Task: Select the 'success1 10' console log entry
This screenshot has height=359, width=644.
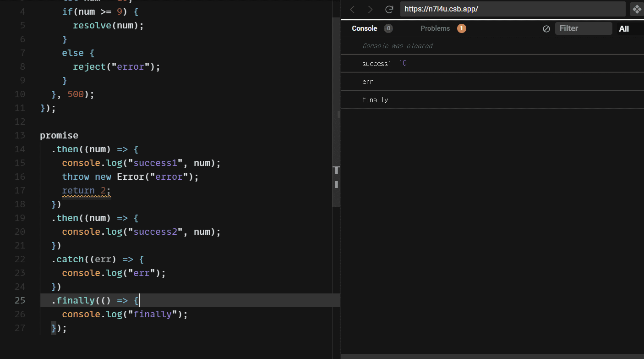Action: click(384, 63)
